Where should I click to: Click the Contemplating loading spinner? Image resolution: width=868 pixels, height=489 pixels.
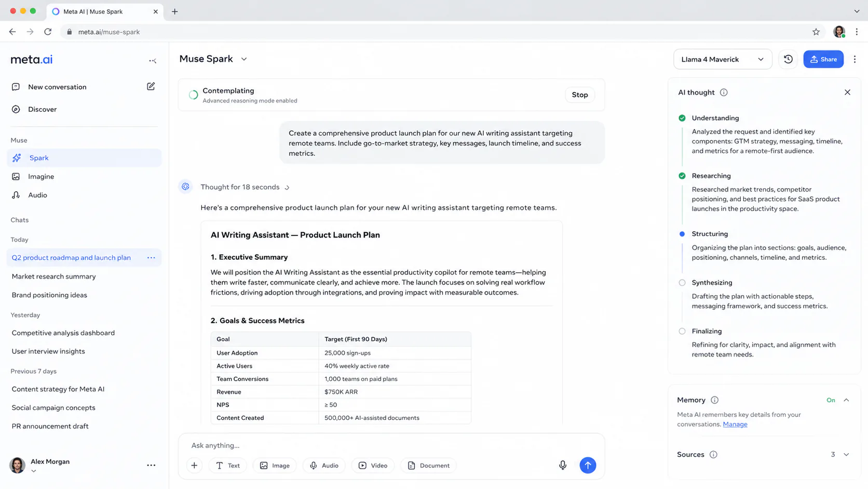pos(193,95)
